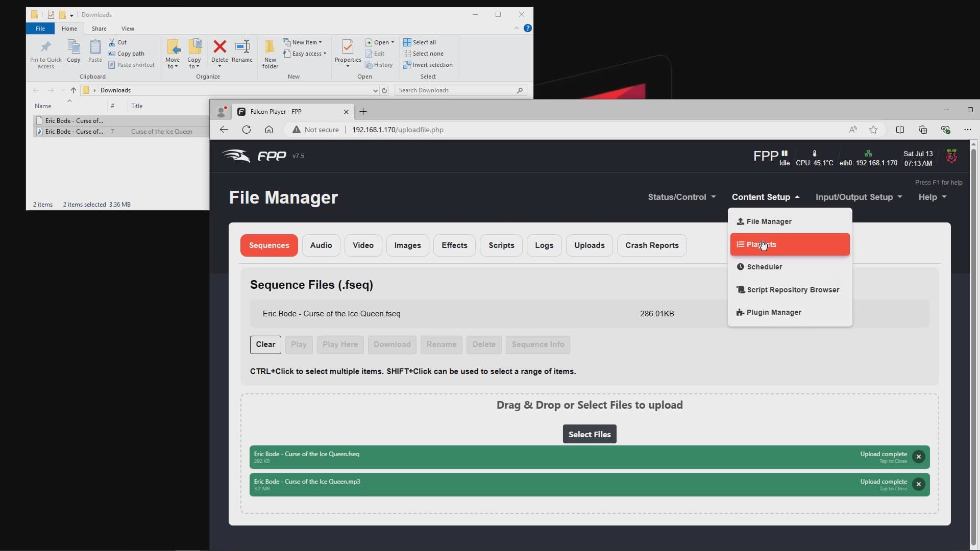Viewport: 980px width, 551px height.
Task: Switch to Crash Reports tab
Action: coord(652,245)
